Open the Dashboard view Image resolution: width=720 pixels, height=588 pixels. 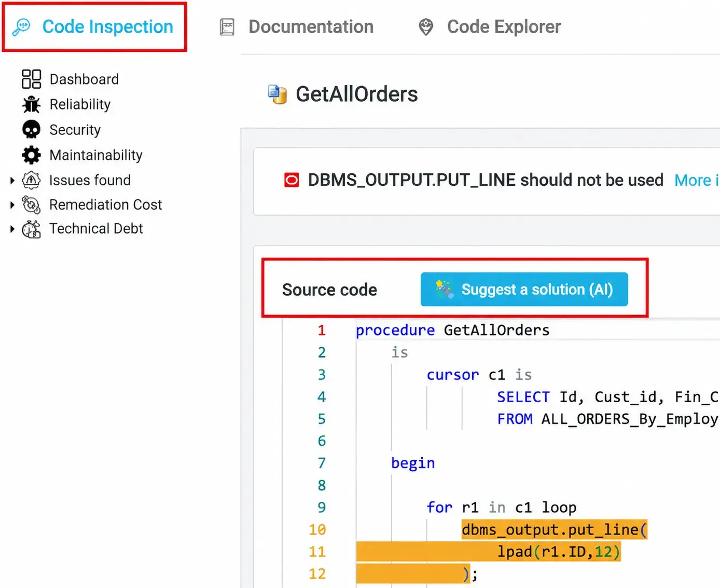(x=84, y=79)
